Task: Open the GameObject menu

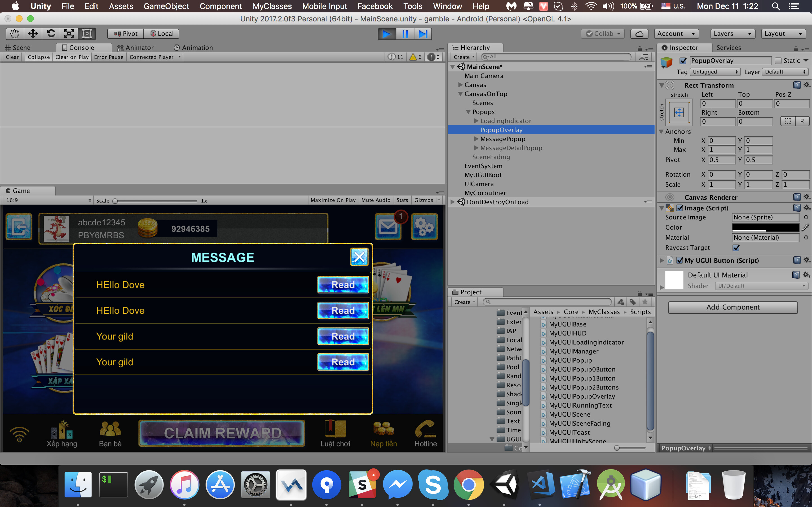Action: click(166, 6)
